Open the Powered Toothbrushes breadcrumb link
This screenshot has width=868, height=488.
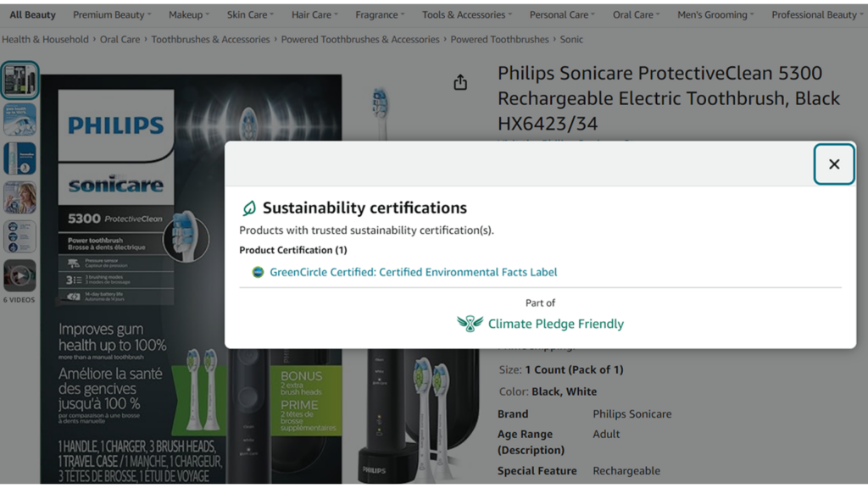tap(502, 39)
